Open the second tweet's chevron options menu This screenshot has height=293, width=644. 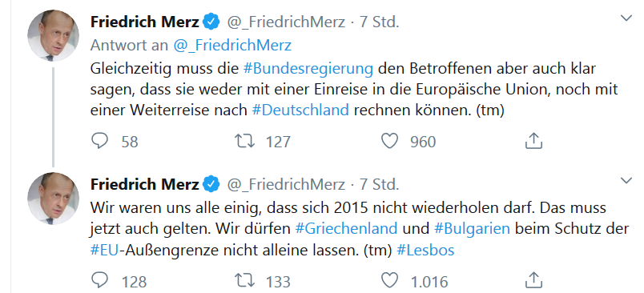coord(626,181)
